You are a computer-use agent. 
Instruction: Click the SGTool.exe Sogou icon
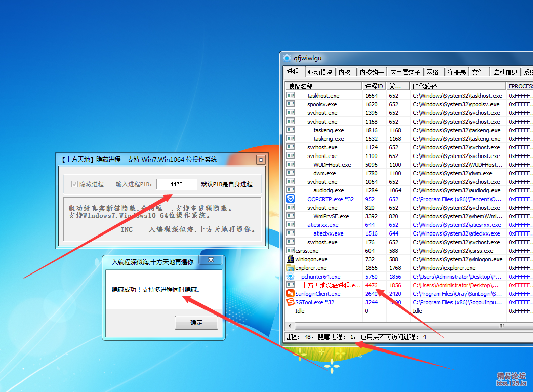click(x=291, y=302)
